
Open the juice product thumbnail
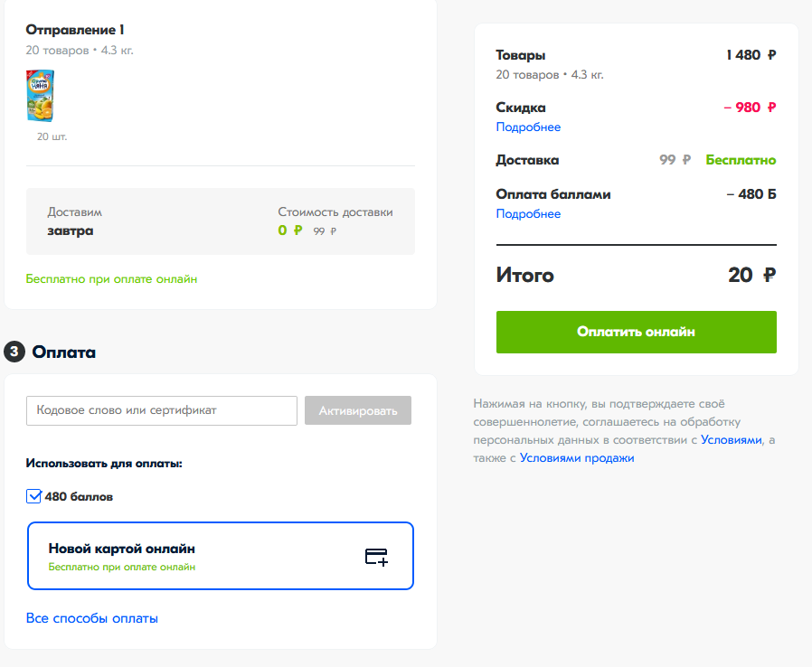(41, 96)
